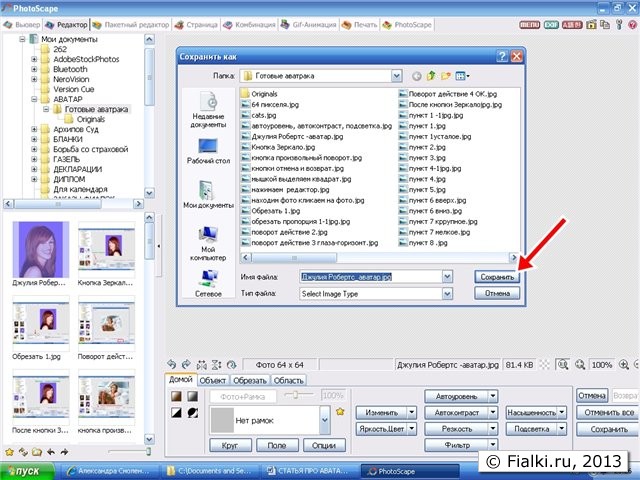Click the undo arrow icon above the Домой tab
The width and height of the screenshot is (640, 480).
pos(171,364)
